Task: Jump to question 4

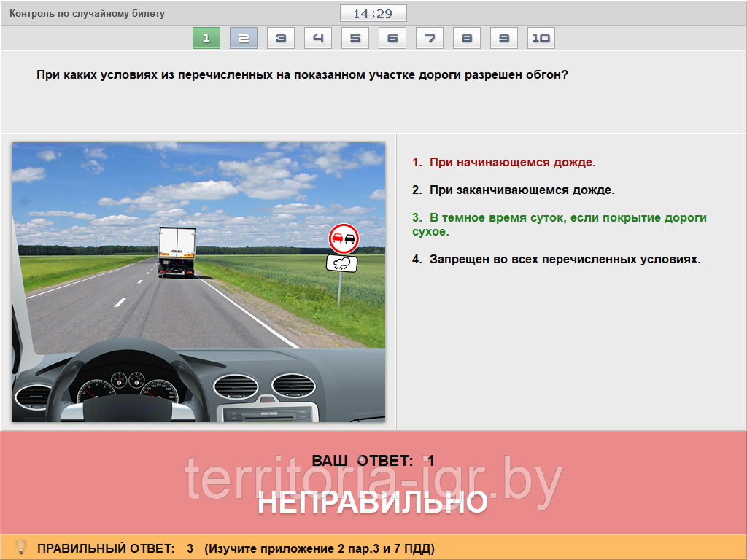Action: pyautogui.click(x=318, y=38)
